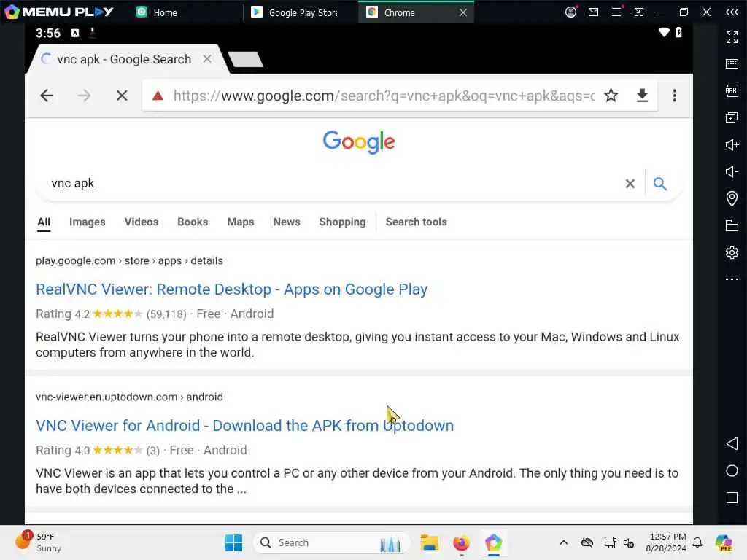Image resolution: width=747 pixels, height=560 pixels.
Task: Click the Chrome forward arrow
Action: tap(84, 96)
